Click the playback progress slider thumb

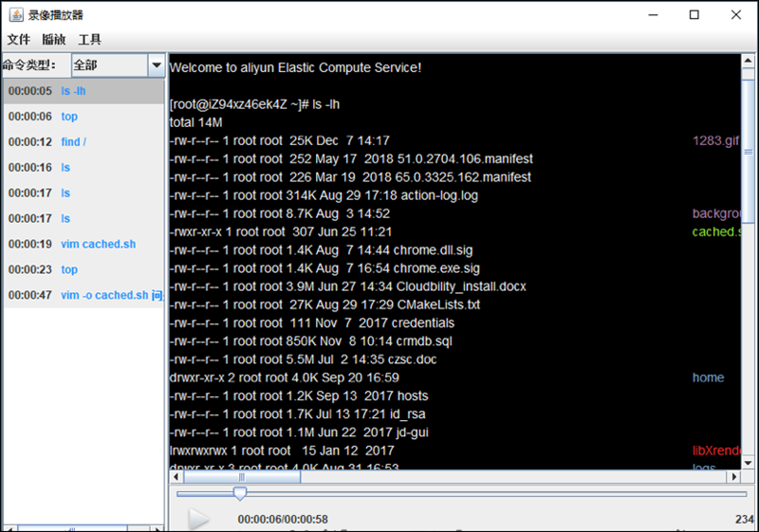[x=240, y=493]
